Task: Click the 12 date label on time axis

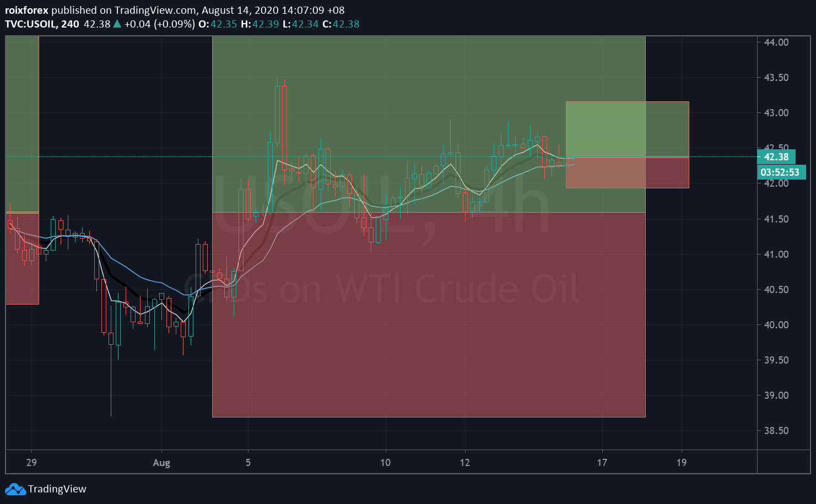Action: [465, 462]
